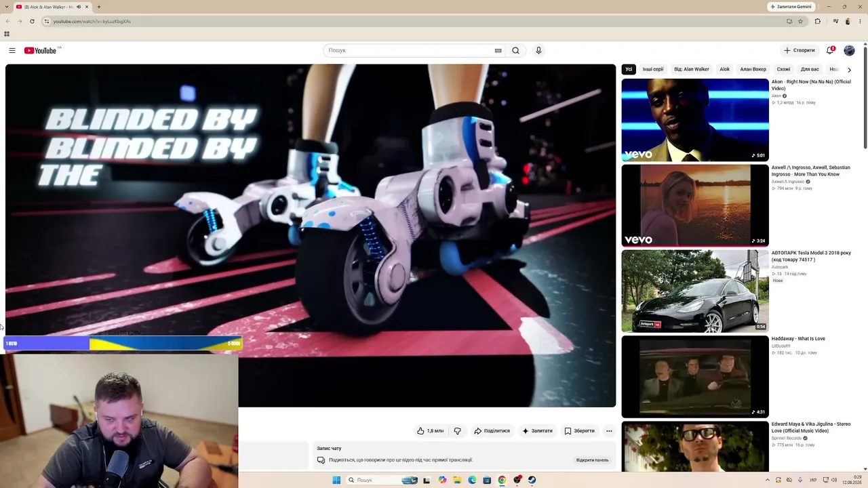Screen dimensions: 868x488
Task: Click 'Відкрити панель' chat replay button
Action: 592,460
